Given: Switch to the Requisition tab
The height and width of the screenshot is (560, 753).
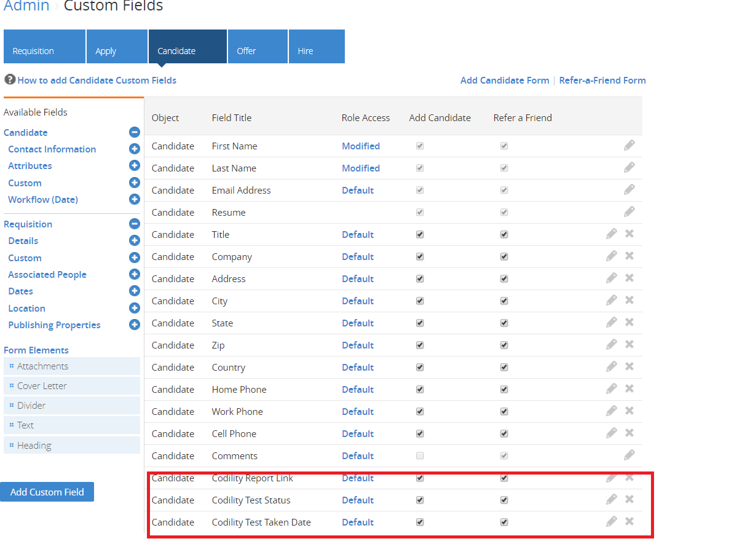Looking at the screenshot, I should 44,47.
